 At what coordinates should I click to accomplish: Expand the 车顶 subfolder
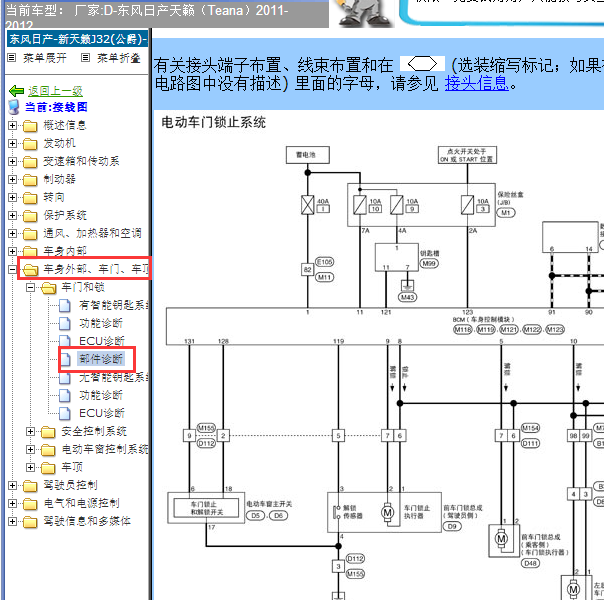pyautogui.click(x=30, y=467)
